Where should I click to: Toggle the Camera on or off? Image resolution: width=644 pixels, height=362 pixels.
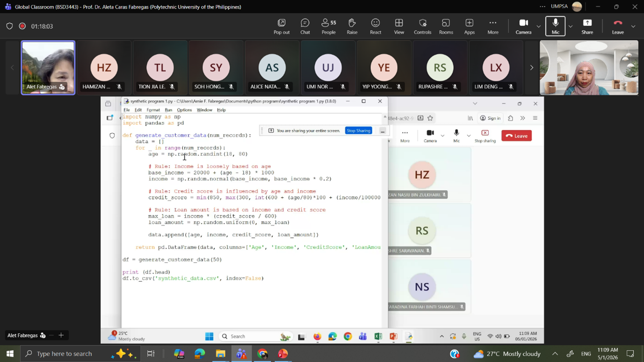click(x=523, y=26)
